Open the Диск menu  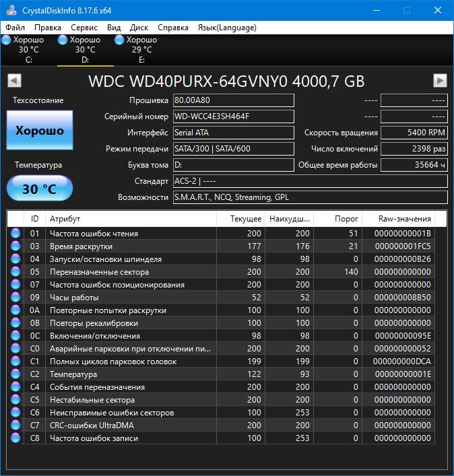point(139,28)
